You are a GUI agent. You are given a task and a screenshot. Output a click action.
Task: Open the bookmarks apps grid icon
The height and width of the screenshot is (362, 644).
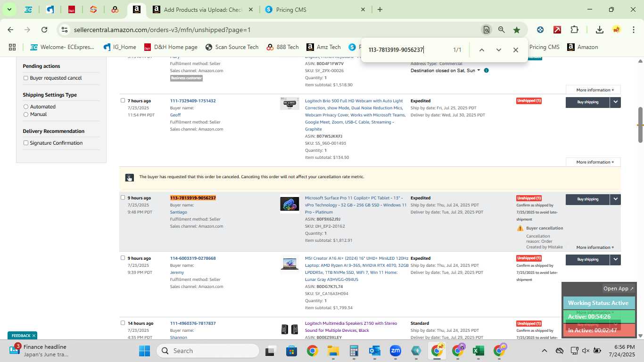12,47
